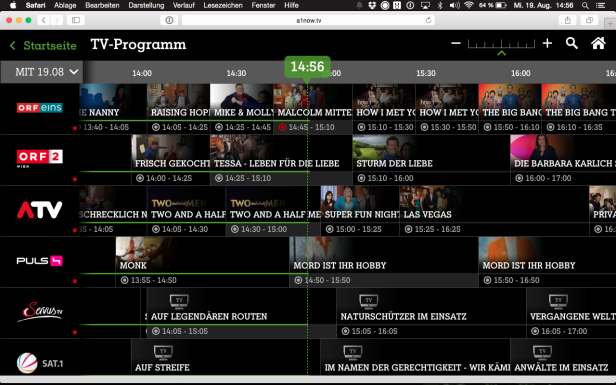Click the ORF eins channel logo
616x385 pixels.
(39, 108)
